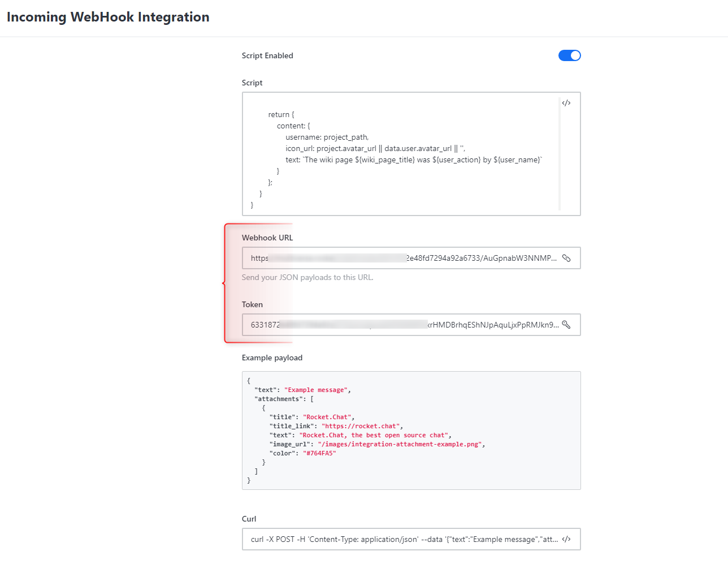Copy the Token using the key icon
The height and width of the screenshot is (564, 728).
566,325
